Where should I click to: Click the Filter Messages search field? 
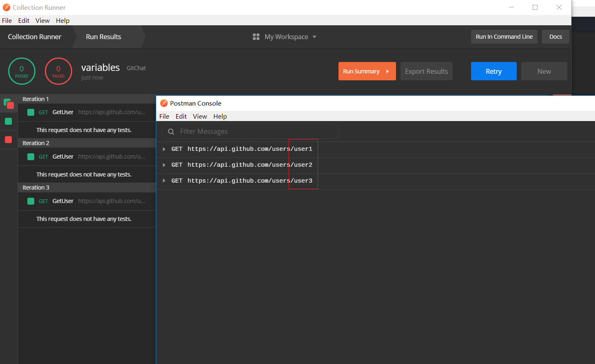250,131
